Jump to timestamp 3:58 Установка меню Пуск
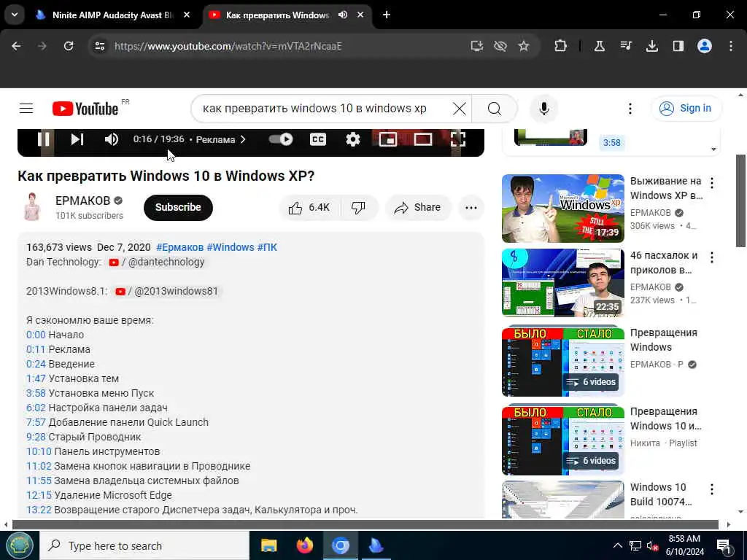747x560 pixels. pos(36,393)
